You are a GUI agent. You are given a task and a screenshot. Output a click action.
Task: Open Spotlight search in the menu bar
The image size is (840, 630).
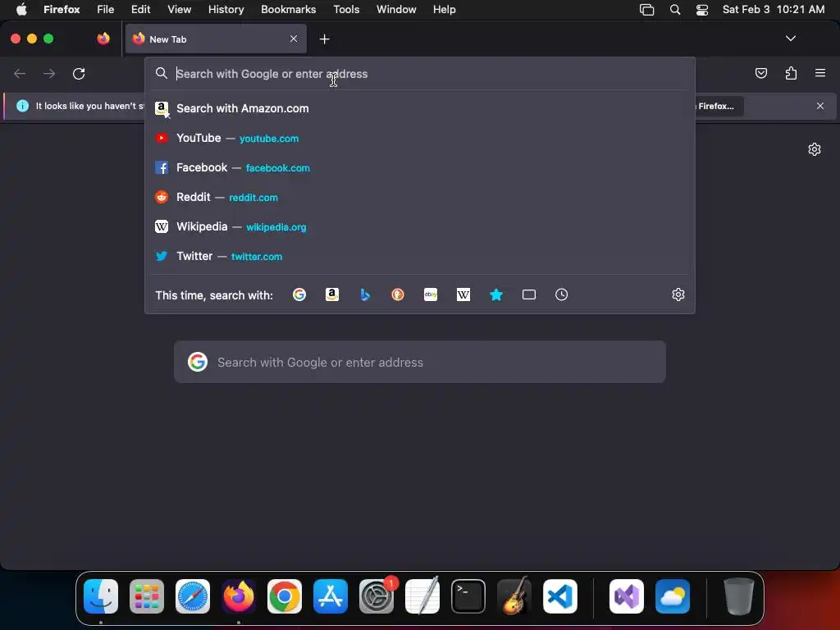(x=675, y=10)
